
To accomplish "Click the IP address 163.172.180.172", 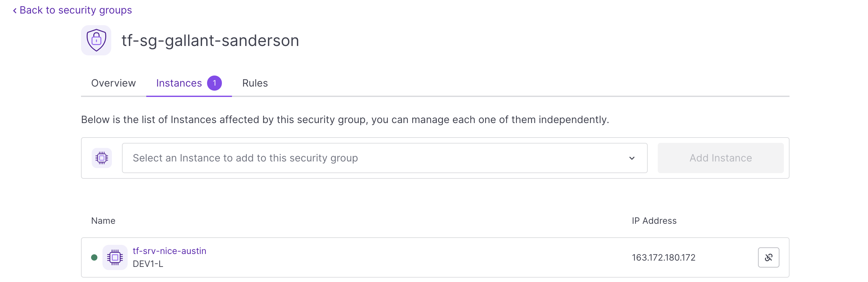I will (663, 257).
